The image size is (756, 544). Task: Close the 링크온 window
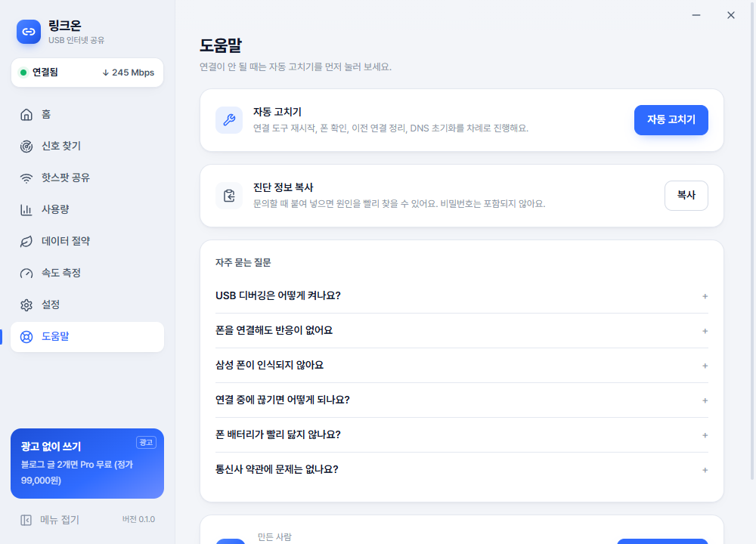click(731, 15)
